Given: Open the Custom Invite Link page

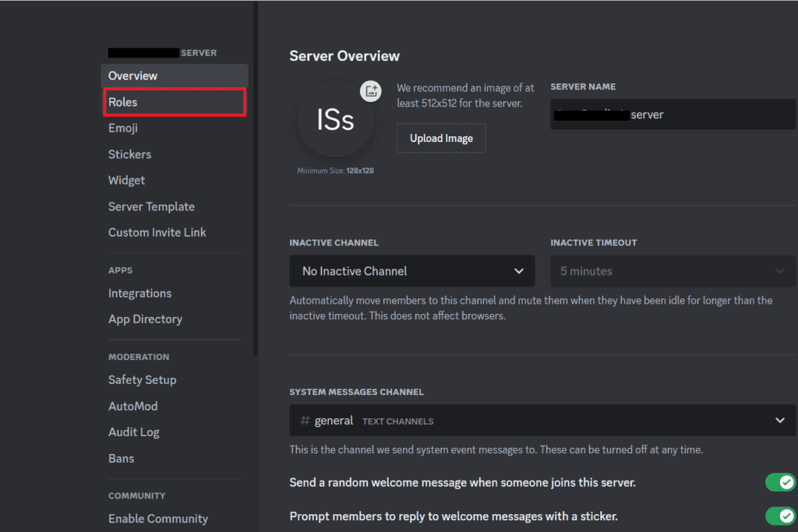Looking at the screenshot, I should tap(157, 232).
